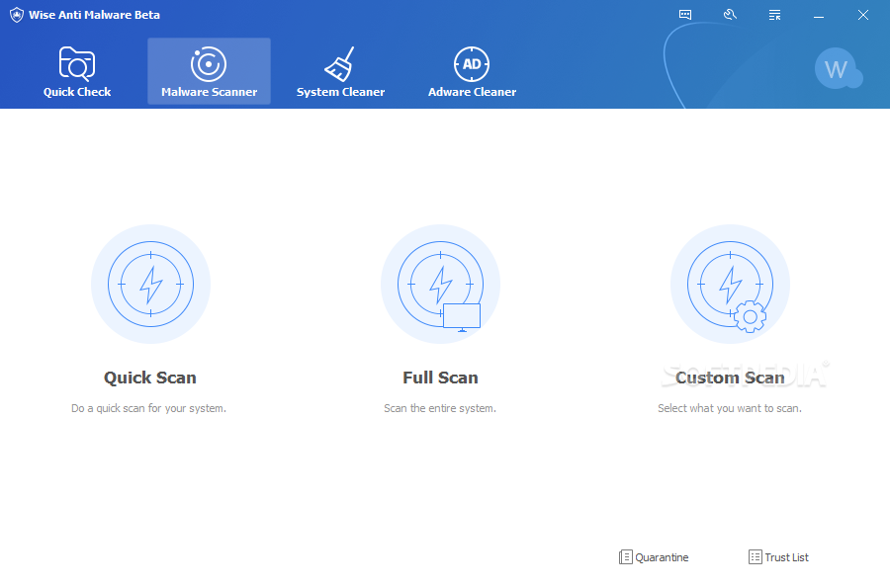Close the Wise Anti Malware window
890x588 pixels.
(862, 15)
